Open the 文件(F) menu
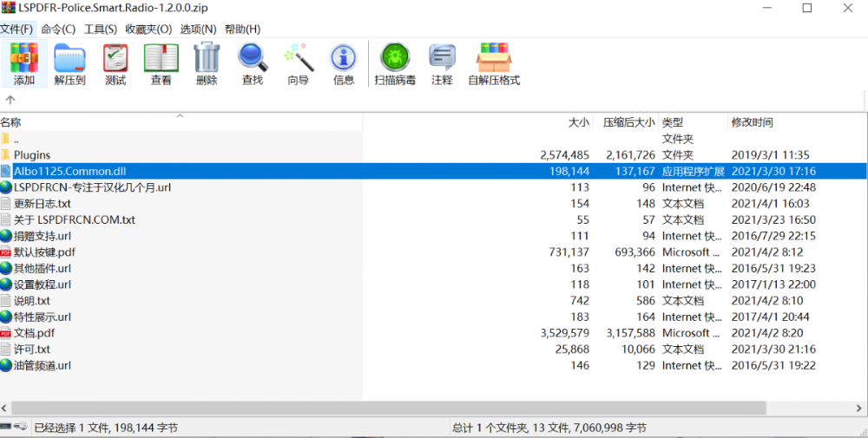868x438 pixels. [x=16, y=29]
